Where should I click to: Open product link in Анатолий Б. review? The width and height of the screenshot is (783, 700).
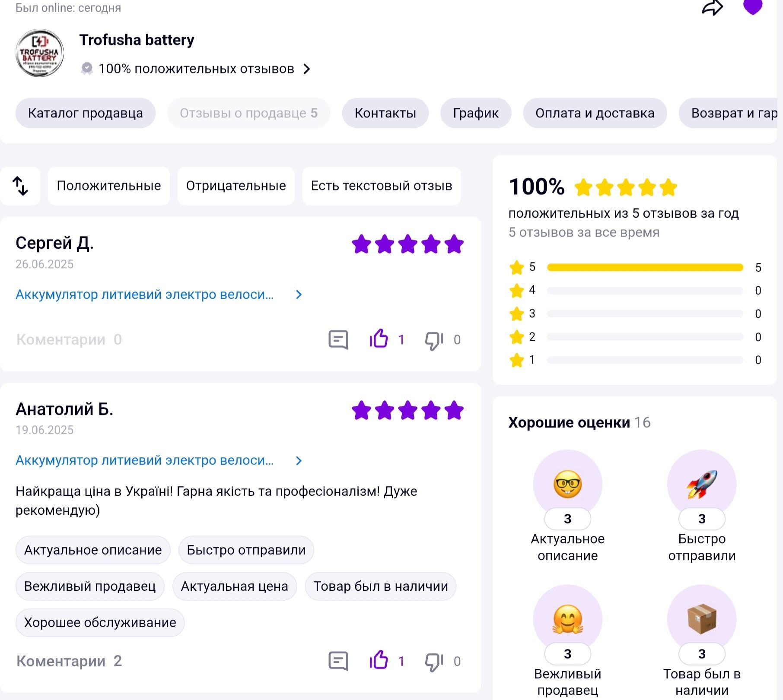coord(145,460)
